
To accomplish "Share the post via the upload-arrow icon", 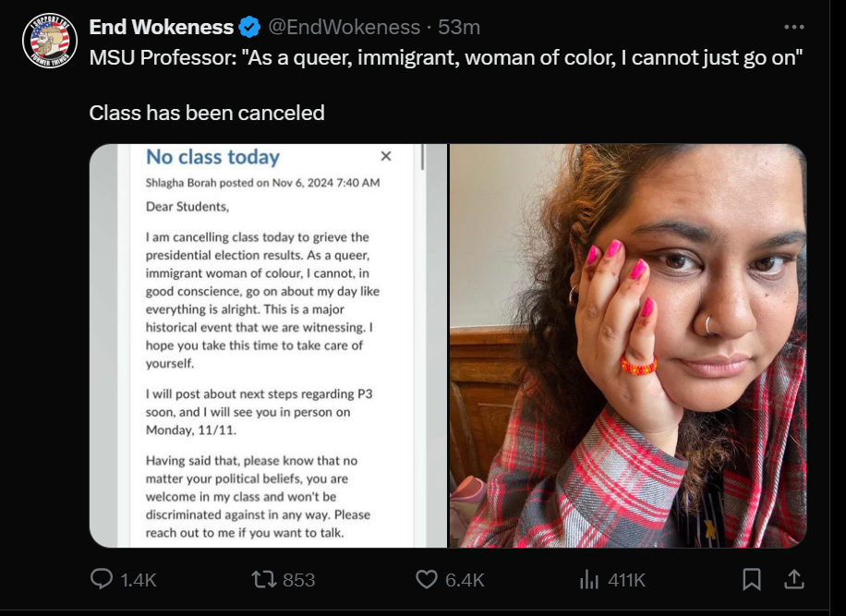I will click(x=793, y=579).
